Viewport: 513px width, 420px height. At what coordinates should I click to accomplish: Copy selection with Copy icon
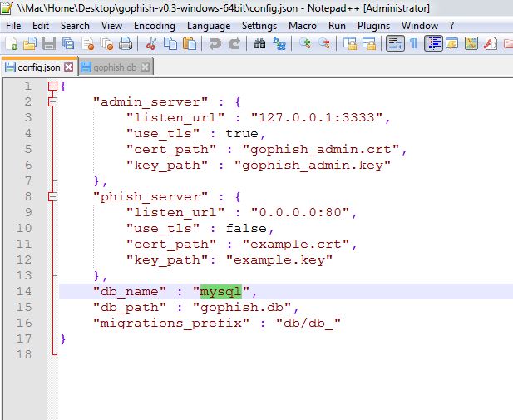pos(170,43)
